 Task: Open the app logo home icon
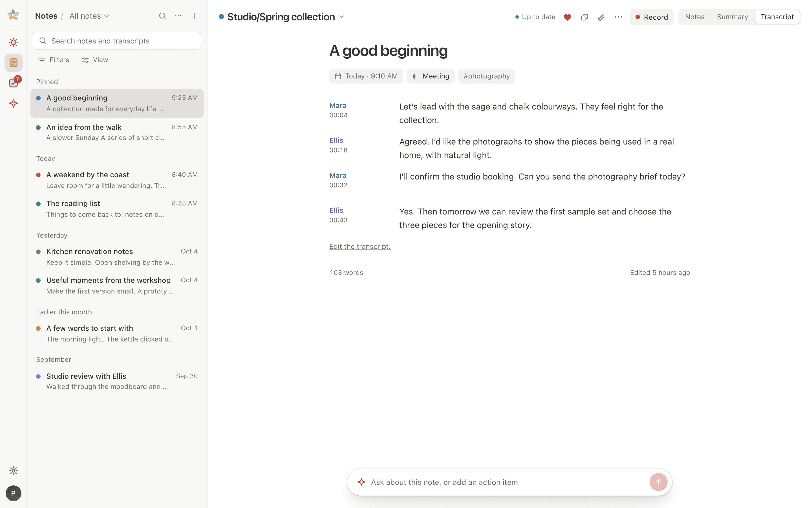click(x=14, y=15)
